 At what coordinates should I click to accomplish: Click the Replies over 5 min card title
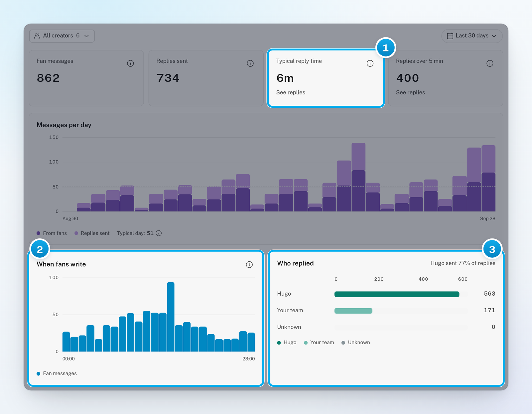tap(419, 61)
